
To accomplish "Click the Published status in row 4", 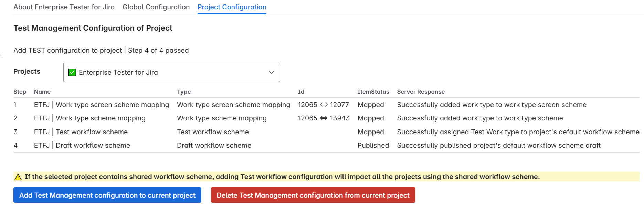I will [373, 145].
